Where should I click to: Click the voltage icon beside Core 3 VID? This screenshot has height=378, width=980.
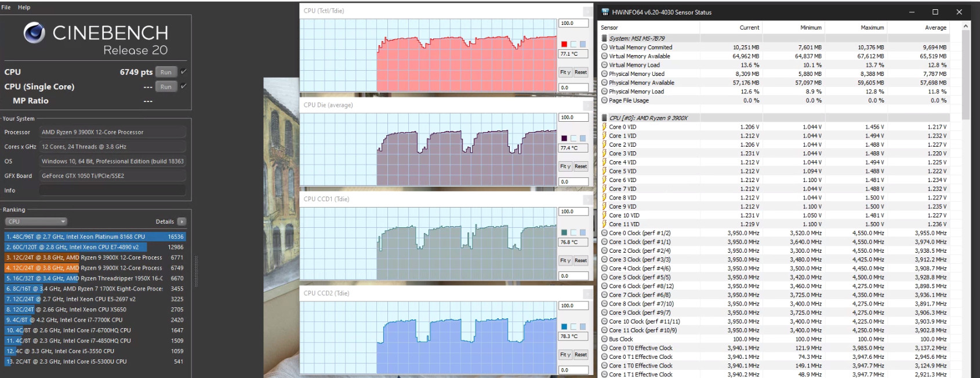coord(604,154)
